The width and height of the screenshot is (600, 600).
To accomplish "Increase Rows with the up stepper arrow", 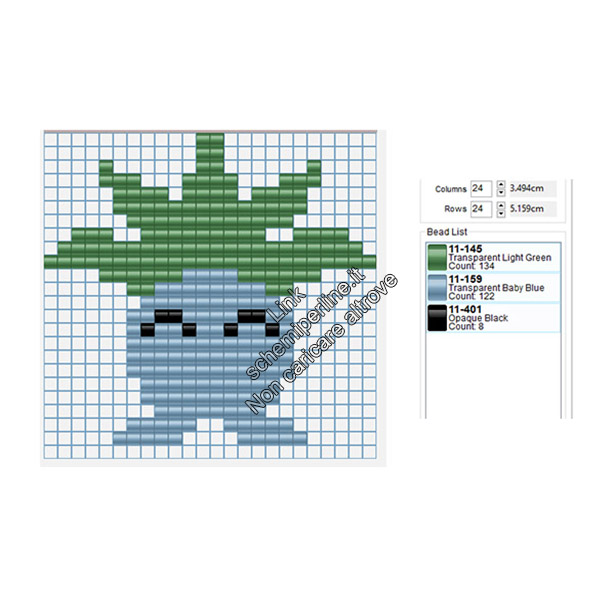I will pos(501,205).
